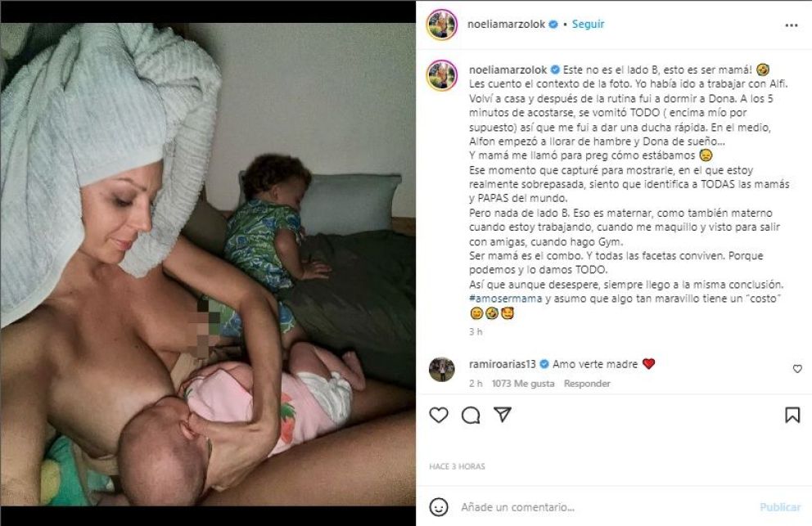Open the ramiroarias13 username link

point(502,365)
